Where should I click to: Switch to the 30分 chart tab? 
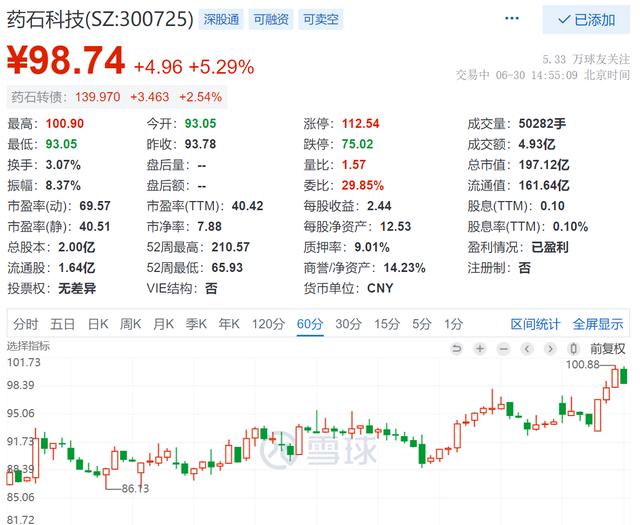click(x=349, y=324)
